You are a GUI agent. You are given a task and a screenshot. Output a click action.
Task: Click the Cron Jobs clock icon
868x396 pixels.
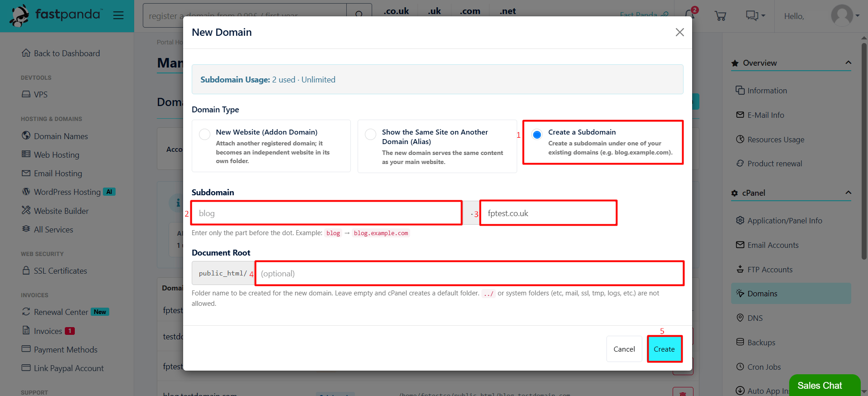(x=740, y=367)
